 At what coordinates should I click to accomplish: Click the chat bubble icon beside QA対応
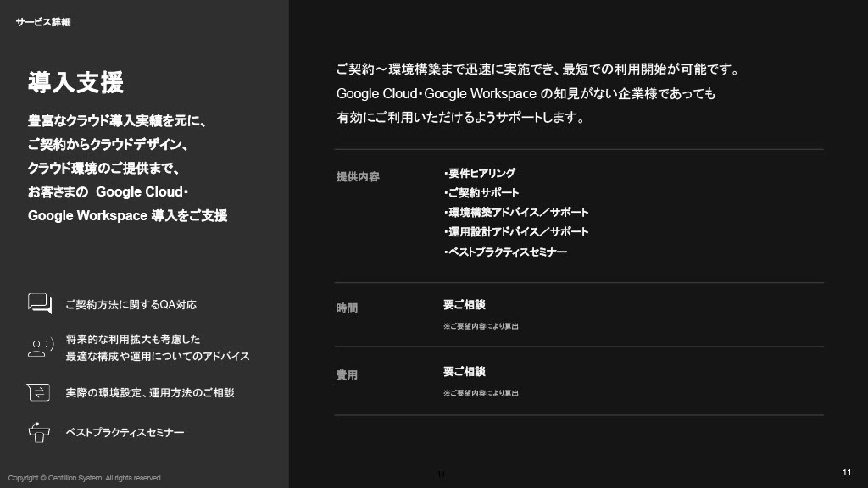pos(40,303)
